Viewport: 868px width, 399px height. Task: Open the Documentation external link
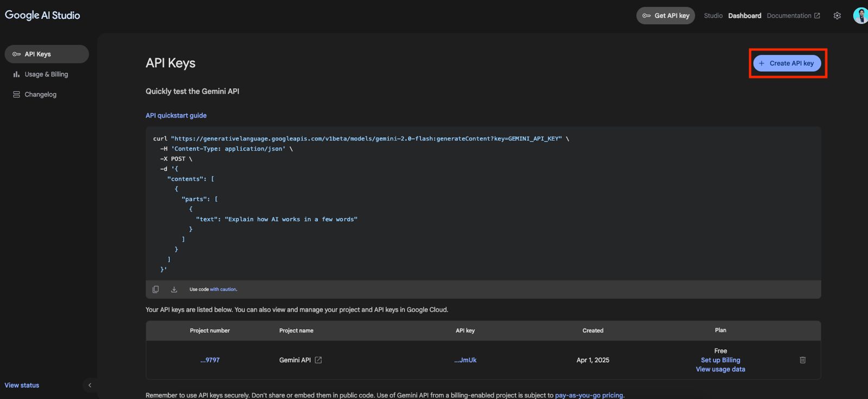(793, 16)
